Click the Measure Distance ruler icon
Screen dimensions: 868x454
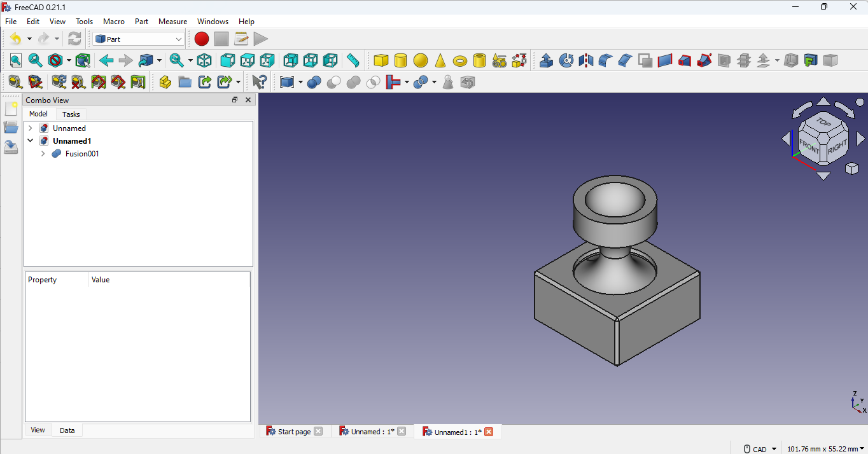[353, 60]
